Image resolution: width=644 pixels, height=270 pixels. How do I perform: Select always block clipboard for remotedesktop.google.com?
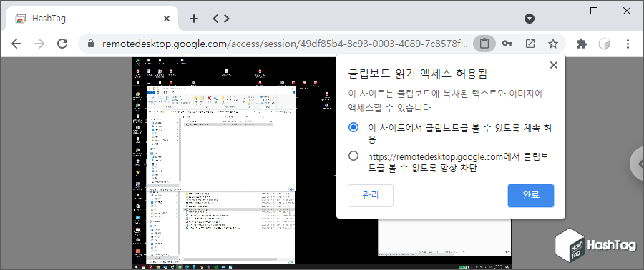click(353, 156)
